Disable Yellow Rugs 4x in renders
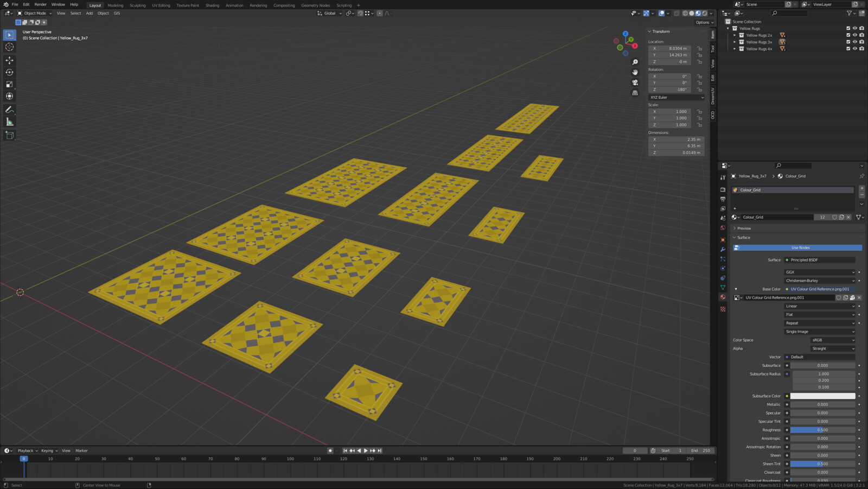Image resolution: width=868 pixels, height=489 pixels. coord(861,49)
